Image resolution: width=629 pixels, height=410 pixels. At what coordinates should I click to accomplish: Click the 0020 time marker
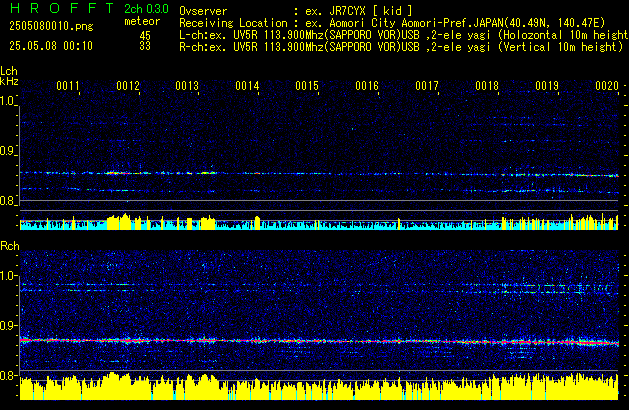click(x=607, y=86)
